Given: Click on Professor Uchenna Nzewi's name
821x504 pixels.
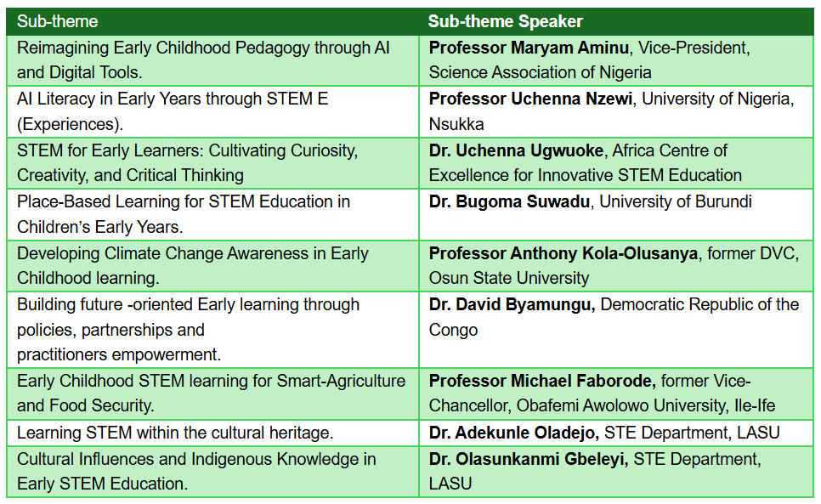Looking at the screenshot, I should (x=530, y=99).
